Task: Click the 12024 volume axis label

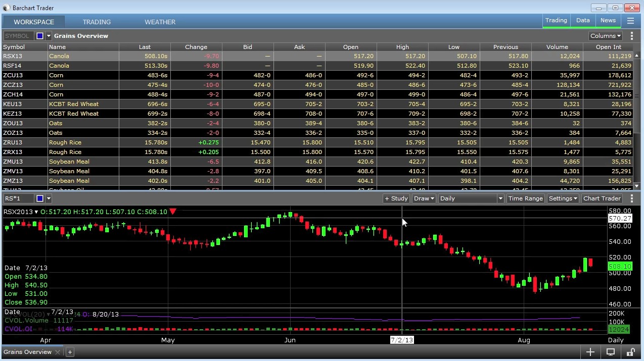Action: (x=619, y=329)
